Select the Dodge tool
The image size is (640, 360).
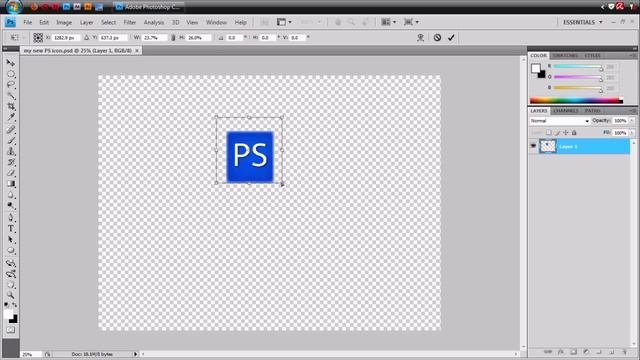click(11, 206)
